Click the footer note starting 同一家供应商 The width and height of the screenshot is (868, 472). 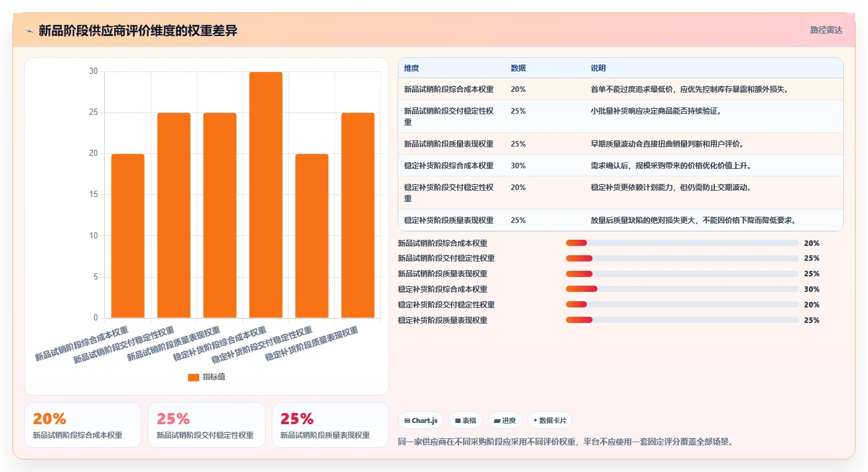point(565,442)
